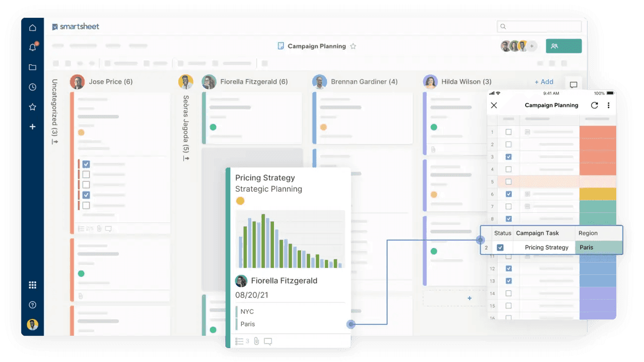Open the Browse folder icon
The image size is (644, 362).
tap(33, 67)
